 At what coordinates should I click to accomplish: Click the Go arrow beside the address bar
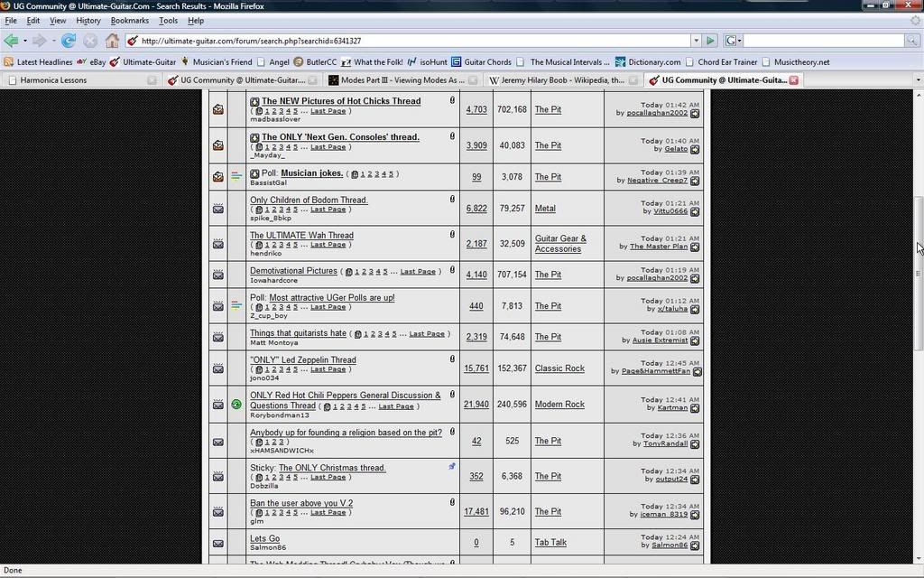710,41
